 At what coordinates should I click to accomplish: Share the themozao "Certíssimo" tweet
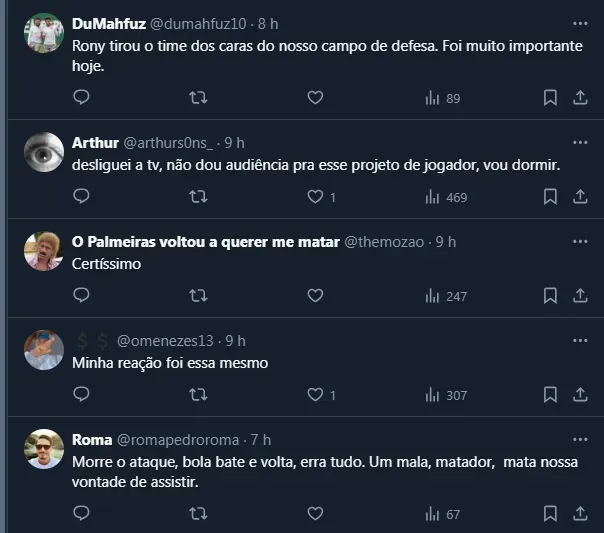click(580, 296)
